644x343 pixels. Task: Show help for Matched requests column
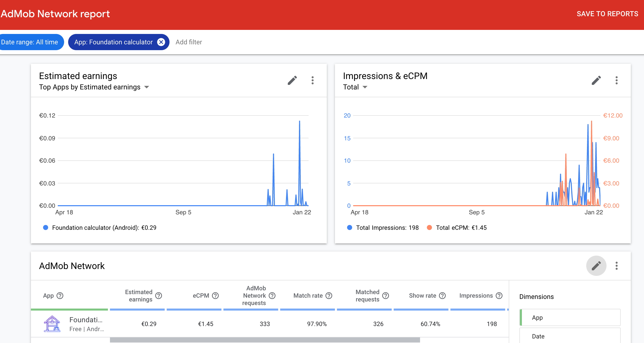click(x=386, y=296)
